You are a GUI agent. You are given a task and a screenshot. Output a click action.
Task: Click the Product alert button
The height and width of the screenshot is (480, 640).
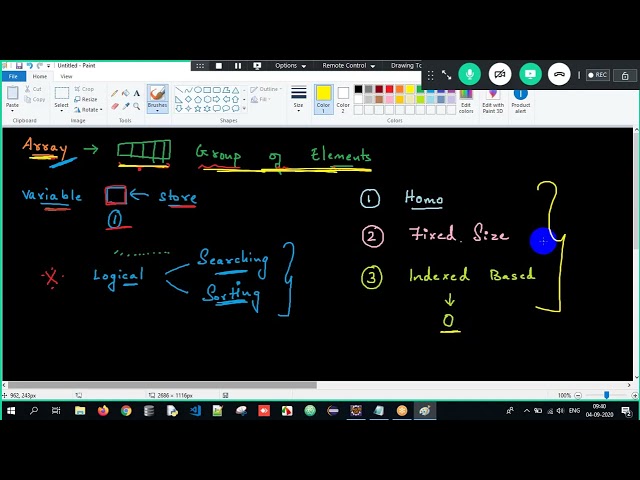[520, 102]
